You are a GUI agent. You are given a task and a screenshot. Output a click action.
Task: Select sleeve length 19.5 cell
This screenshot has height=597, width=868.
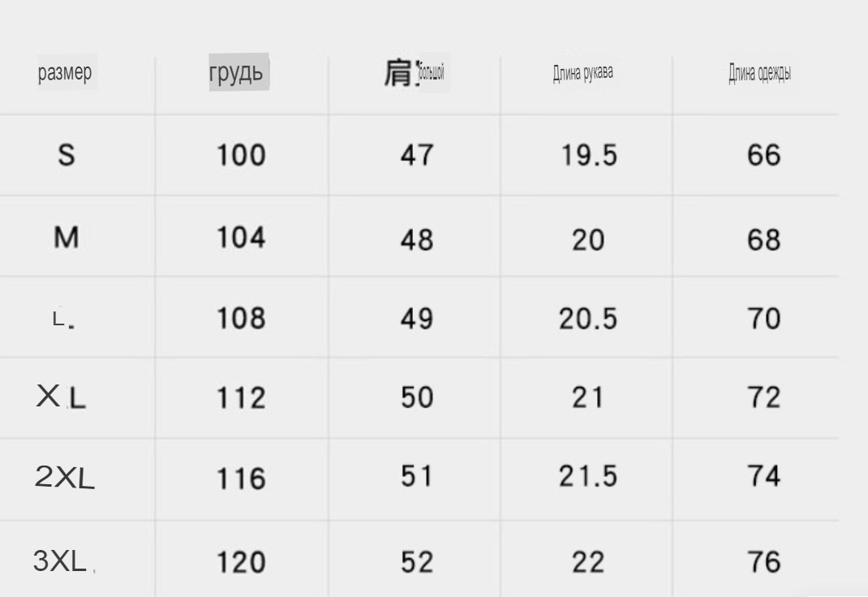pyautogui.click(x=589, y=155)
